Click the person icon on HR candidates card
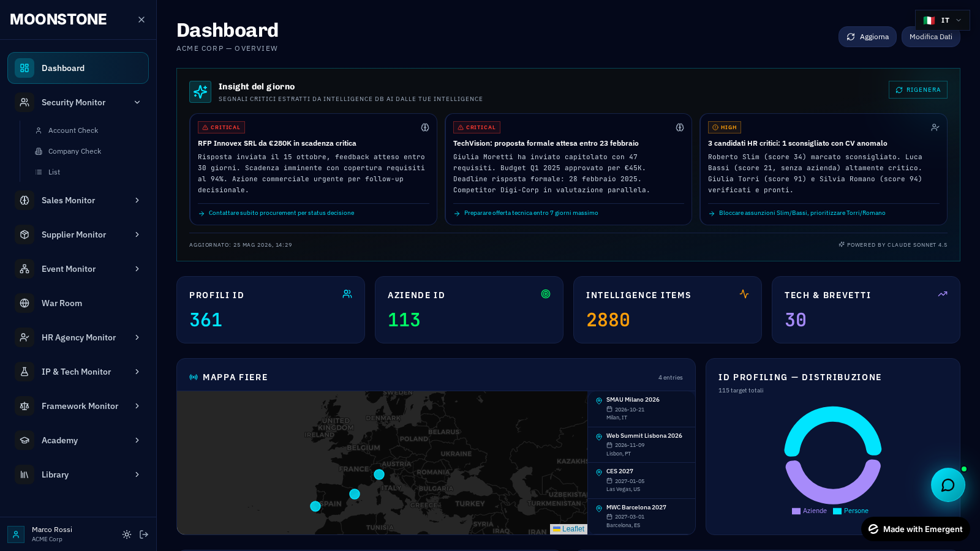The width and height of the screenshot is (980, 551). [935, 127]
